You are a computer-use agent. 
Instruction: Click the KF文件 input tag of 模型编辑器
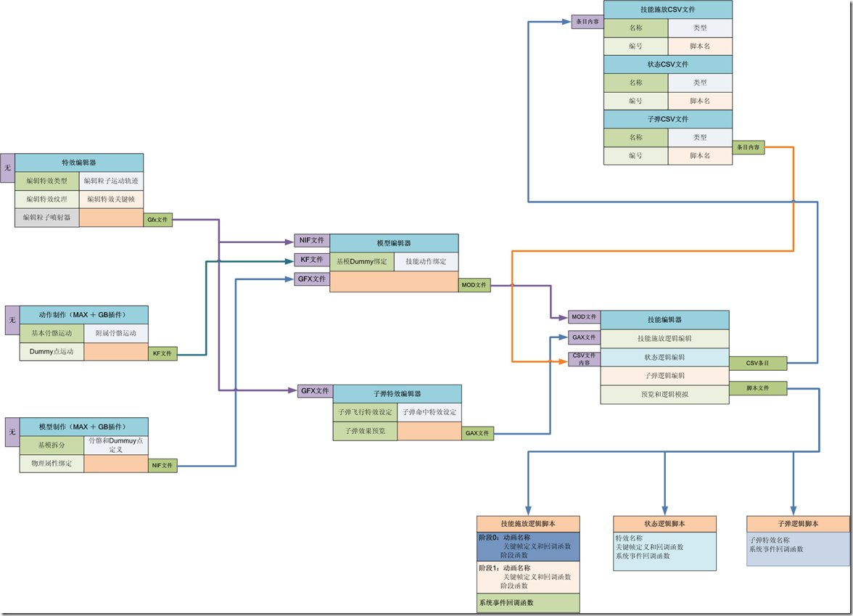coord(312,260)
